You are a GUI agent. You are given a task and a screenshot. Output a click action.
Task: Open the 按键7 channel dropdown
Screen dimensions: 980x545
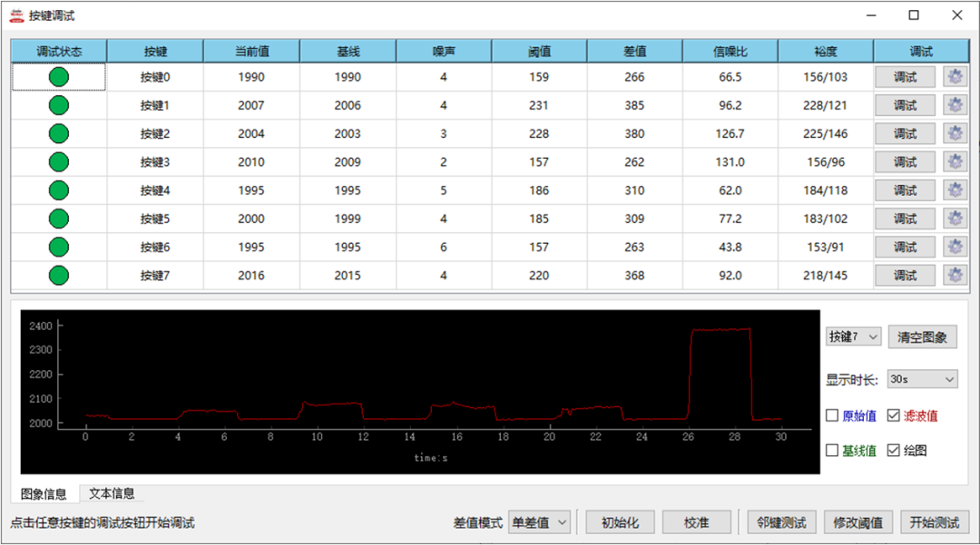click(x=853, y=337)
